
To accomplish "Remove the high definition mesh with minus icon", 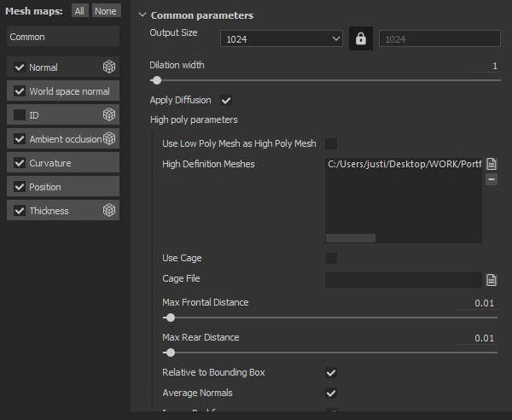I will 492,179.
